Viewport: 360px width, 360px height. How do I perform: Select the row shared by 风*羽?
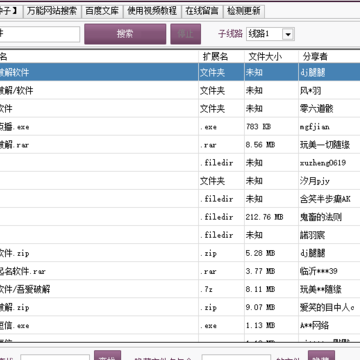180,90
